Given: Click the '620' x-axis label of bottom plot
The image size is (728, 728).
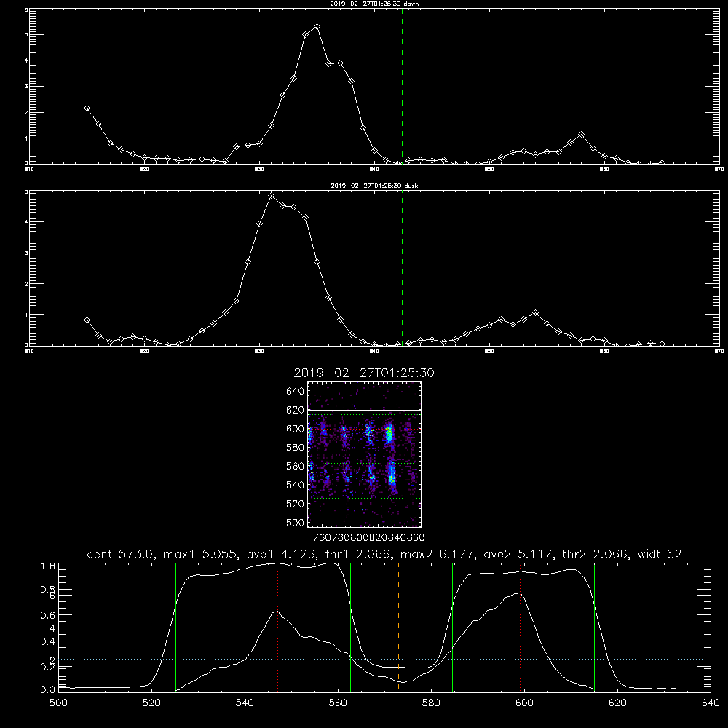Looking at the screenshot, I should pyautogui.click(x=617, y=703).
